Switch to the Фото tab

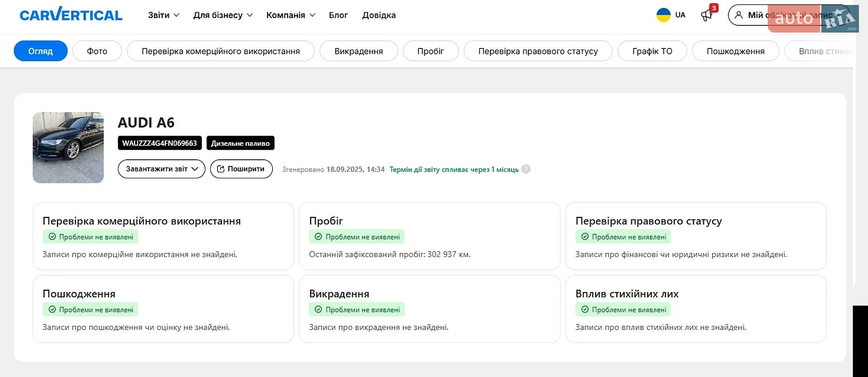[97, 51]
